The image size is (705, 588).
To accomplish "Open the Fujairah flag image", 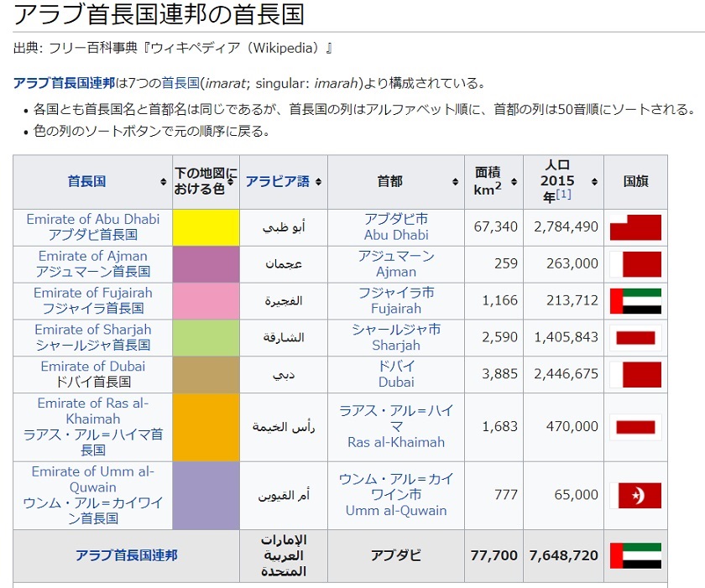I will (635, 301).
